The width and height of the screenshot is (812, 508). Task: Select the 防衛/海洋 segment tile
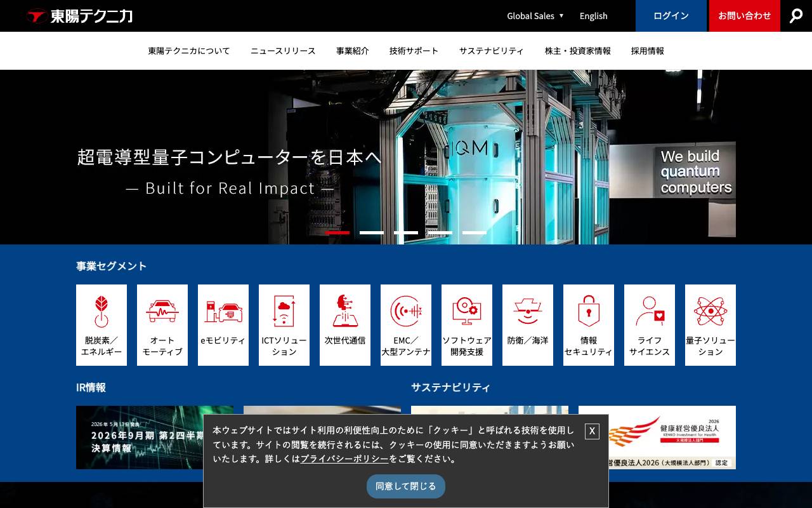(528, 325)
